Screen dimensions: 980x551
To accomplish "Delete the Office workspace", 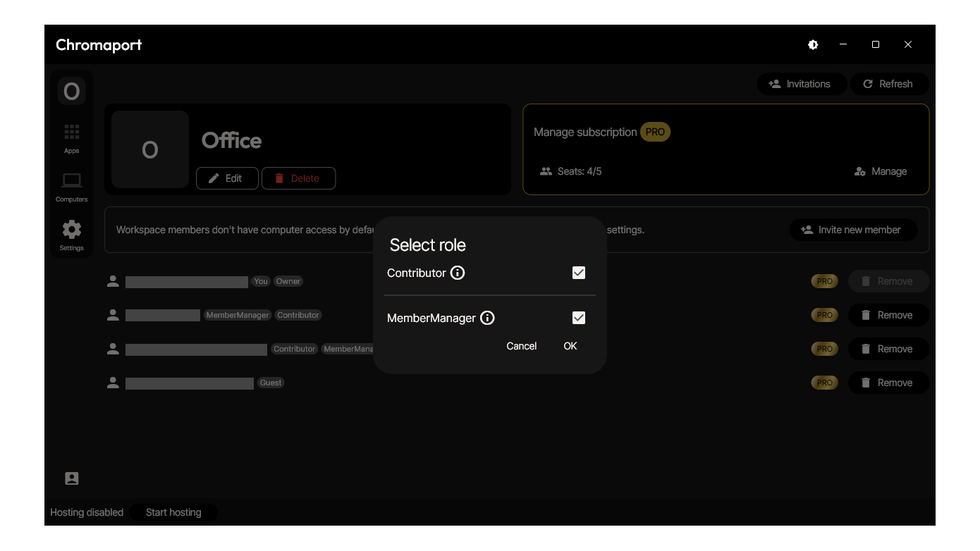I will [x=298, y=178].
